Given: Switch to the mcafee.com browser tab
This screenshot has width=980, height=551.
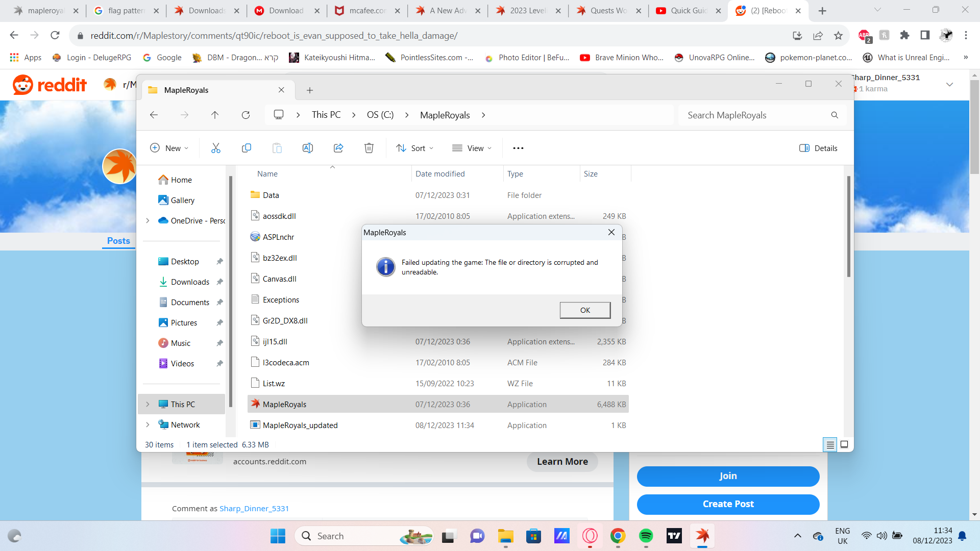Looking at the screenshot, I should 367,10.
